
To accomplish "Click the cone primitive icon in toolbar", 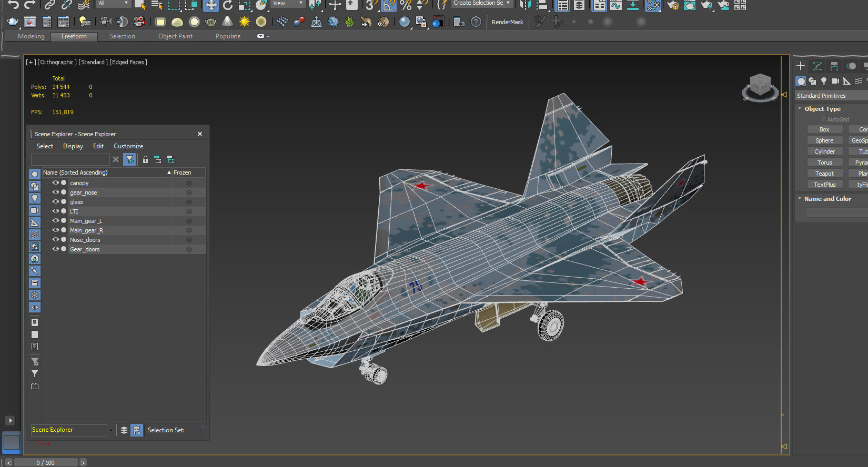I will pos(227,22).
